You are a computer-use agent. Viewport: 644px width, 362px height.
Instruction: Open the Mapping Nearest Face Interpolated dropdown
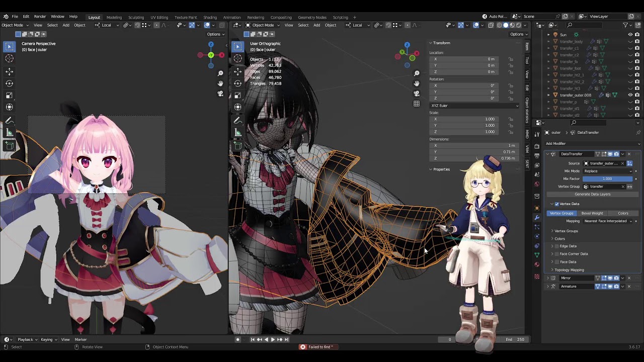point(608,221)
